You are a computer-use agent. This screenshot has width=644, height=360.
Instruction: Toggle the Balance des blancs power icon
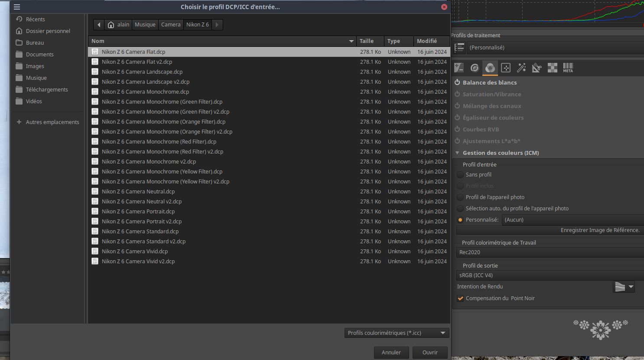(x=457, y=82)
